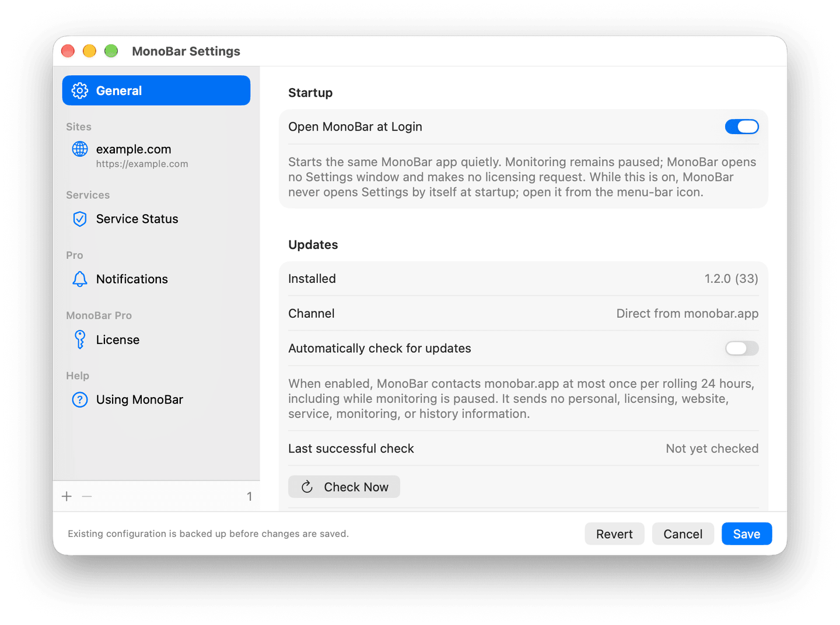Click the Check Now button

click(x=344, y=487)
